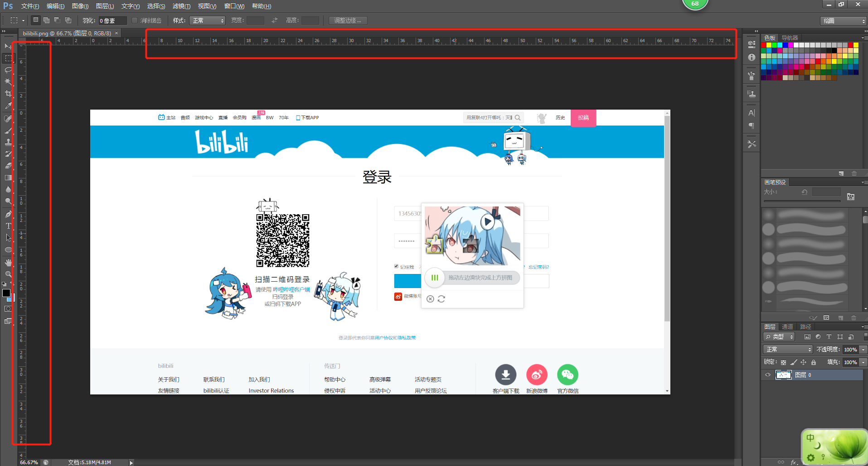The image size is (868, 466).
Task: Toggle Quick Mask mode icon
Action: tap(8, 309)
